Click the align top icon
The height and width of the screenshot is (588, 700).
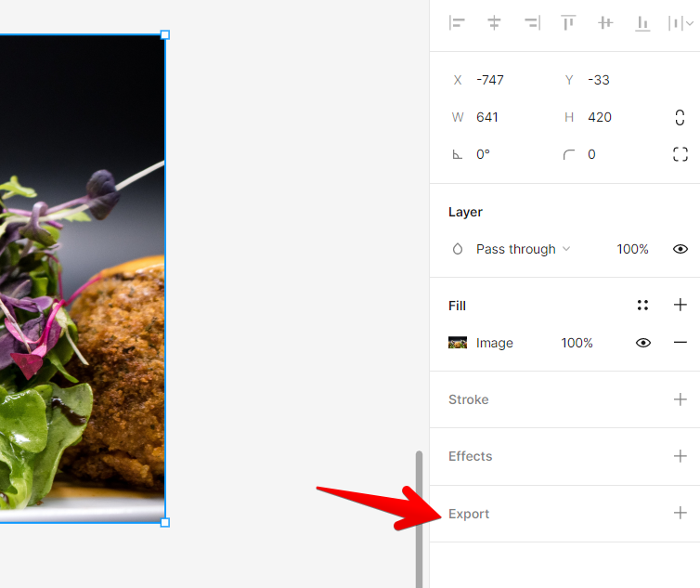[568, 22]
